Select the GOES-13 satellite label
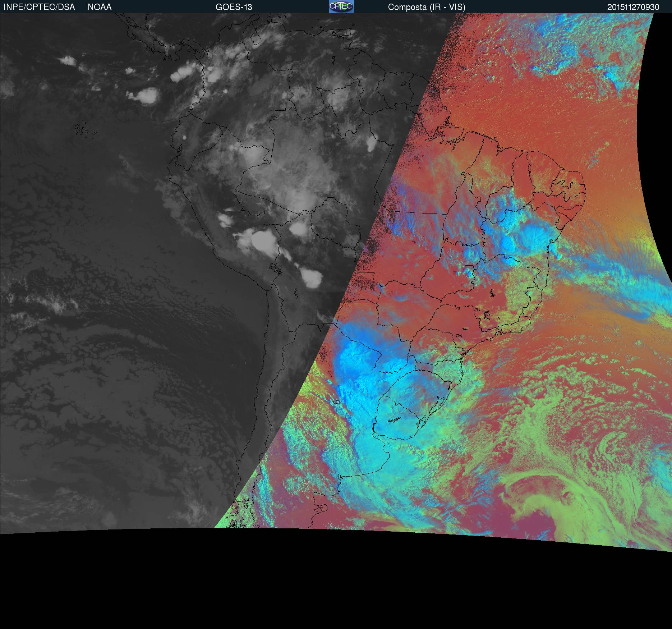 tap(234, 7)
